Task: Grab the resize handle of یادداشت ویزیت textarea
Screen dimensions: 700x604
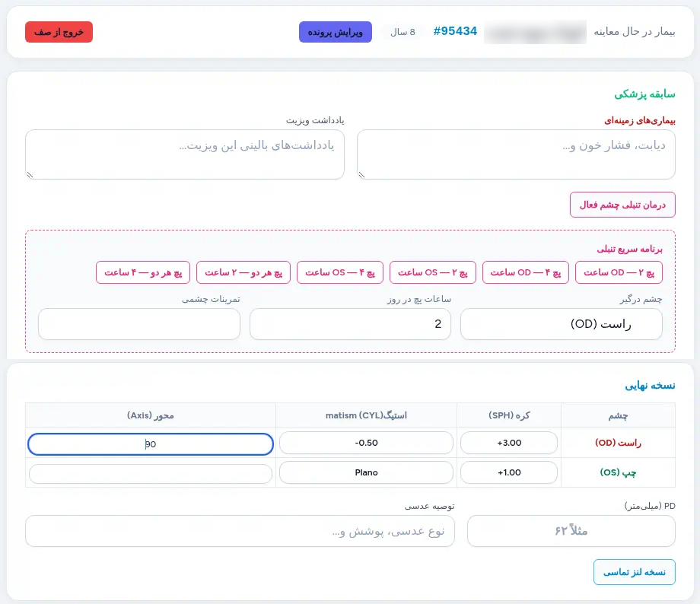Action: pos(30,175)
